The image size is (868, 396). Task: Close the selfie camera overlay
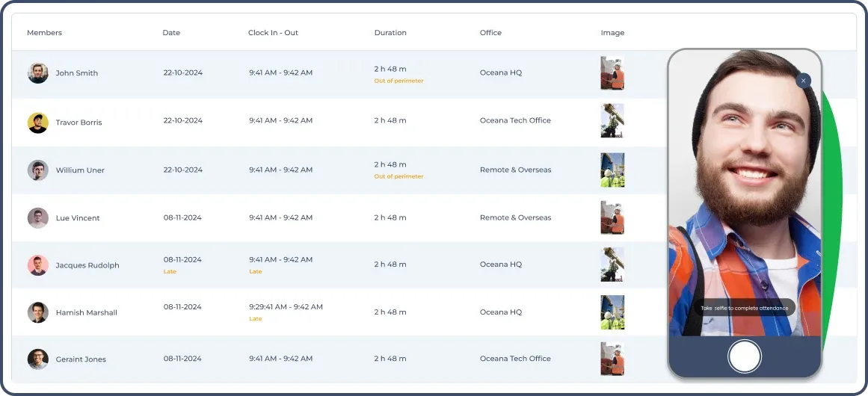click(803, 81)
